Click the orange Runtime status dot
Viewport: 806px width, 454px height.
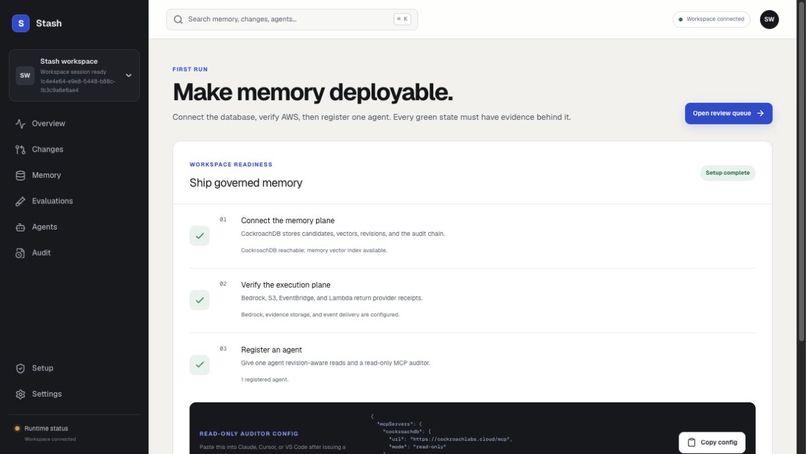pyautogui.click(x=17, y=428)
